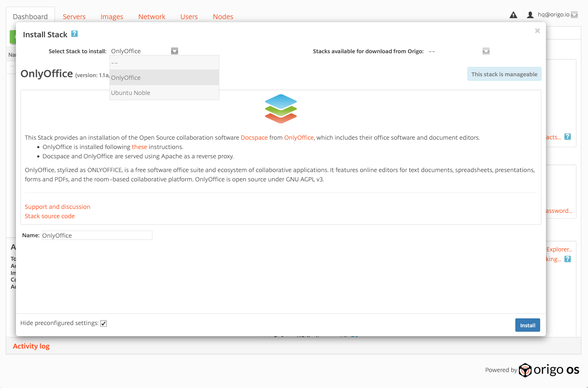Toggle Hide preconfigured settings checkbox
588x388 pixels.
104,323
